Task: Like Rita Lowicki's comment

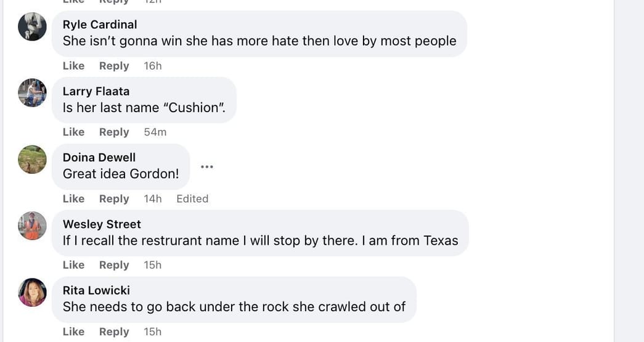Action: 73,332
